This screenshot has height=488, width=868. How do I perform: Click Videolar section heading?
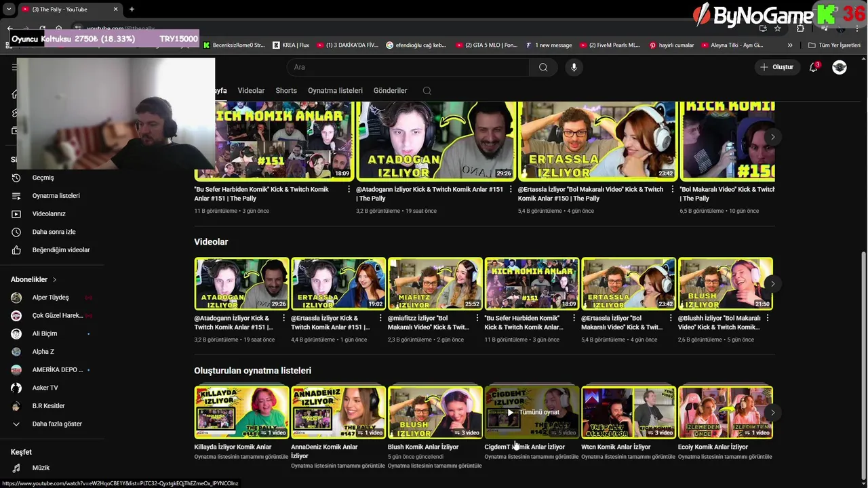click(x=211, y=242)
